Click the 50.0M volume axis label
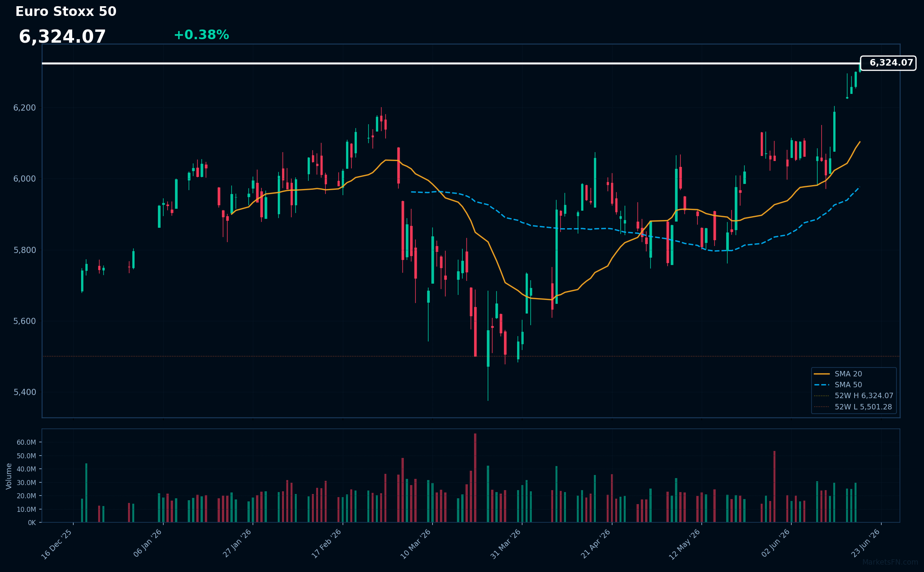Screen dimensions: 924x572 click(x=26, y=456)
